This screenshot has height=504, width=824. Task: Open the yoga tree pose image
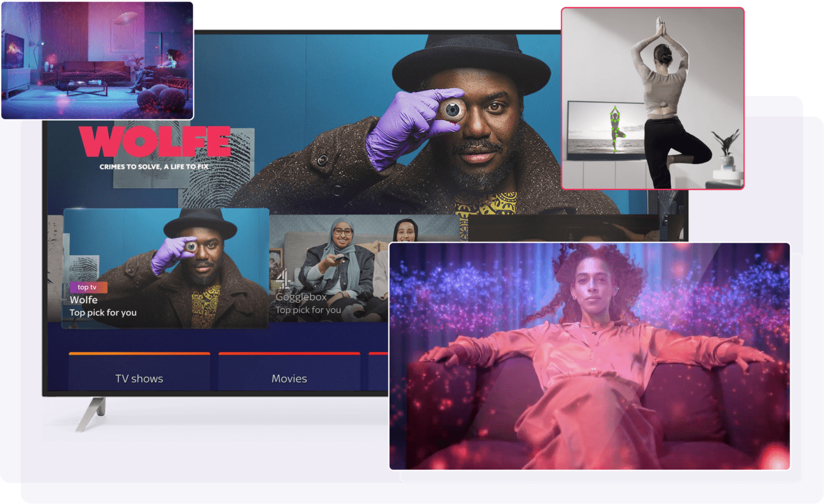652,97
